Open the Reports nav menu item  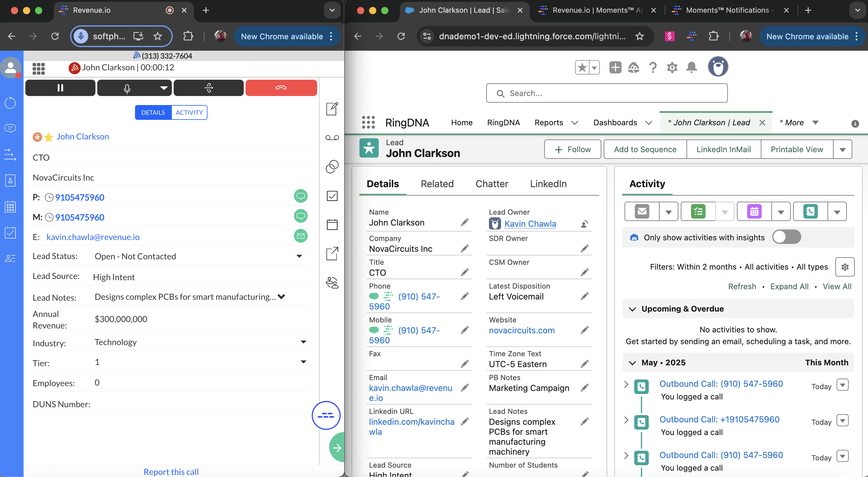tap(548, 123)
